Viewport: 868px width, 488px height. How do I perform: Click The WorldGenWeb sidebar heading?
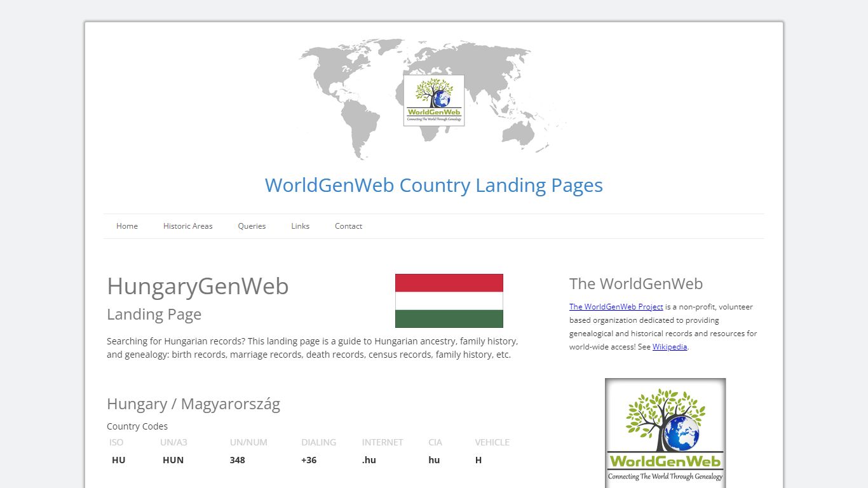coord(636,284)
